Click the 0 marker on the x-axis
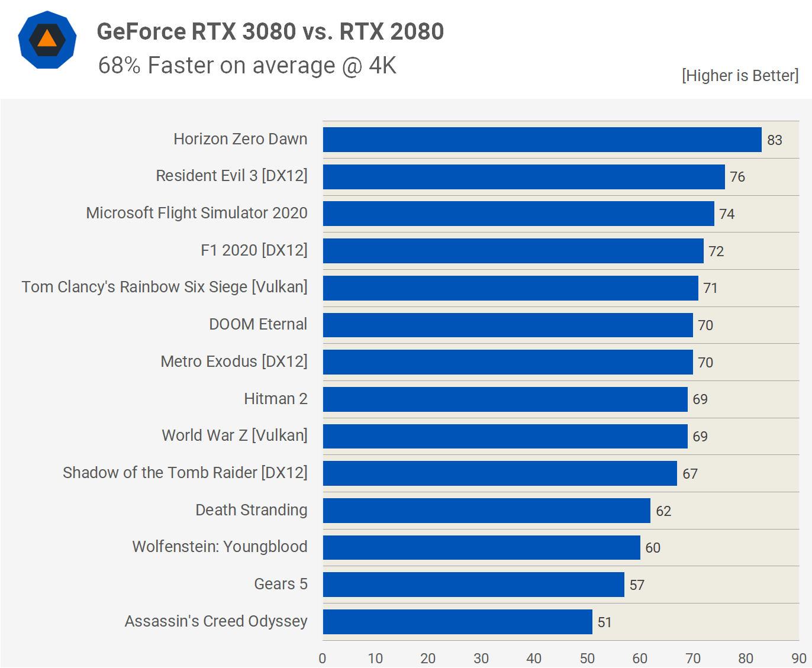Image resolution: width=812 pixels, height=668 pixels. point(322,658)
